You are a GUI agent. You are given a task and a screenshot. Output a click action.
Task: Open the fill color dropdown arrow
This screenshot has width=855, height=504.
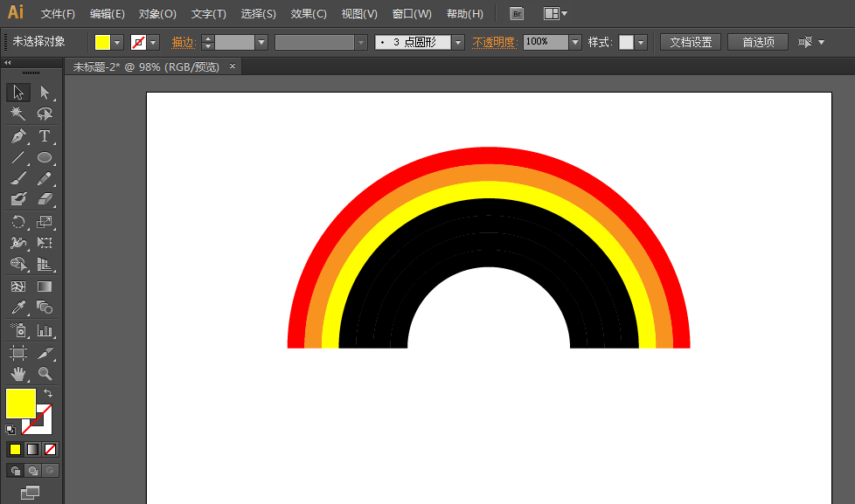point(117,42)
